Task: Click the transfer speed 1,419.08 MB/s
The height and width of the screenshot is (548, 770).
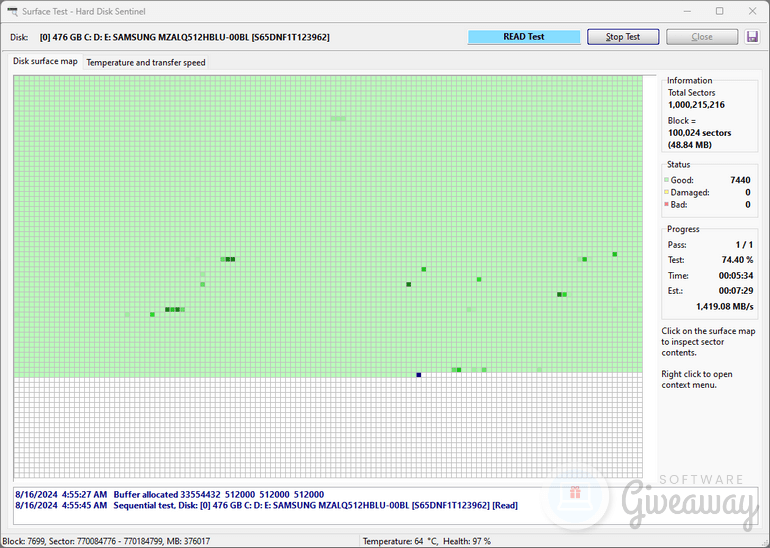Action: tap(724, 306)
